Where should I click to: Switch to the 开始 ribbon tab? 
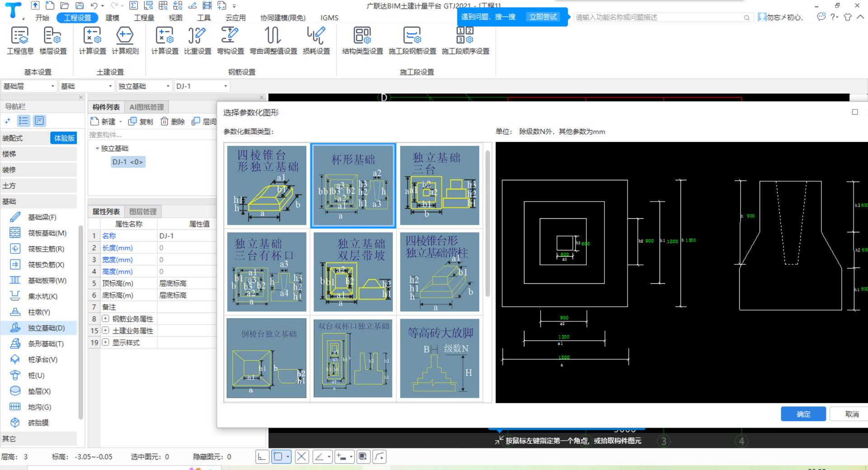(42, 18)
